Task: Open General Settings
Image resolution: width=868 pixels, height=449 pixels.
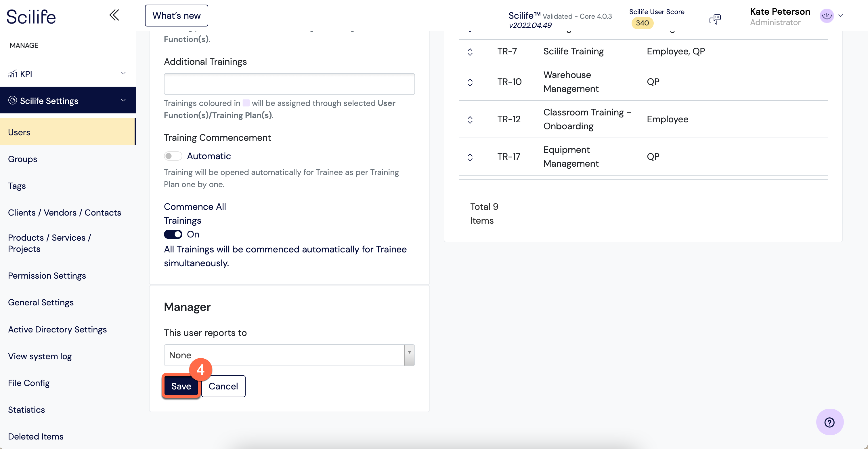Action: pyautogui.click(x=41, y=302)
